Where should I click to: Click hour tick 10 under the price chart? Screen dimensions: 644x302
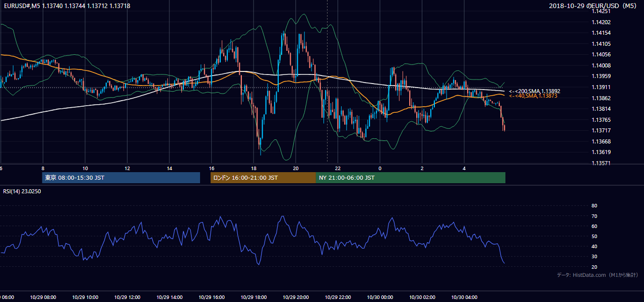point(85,169)
